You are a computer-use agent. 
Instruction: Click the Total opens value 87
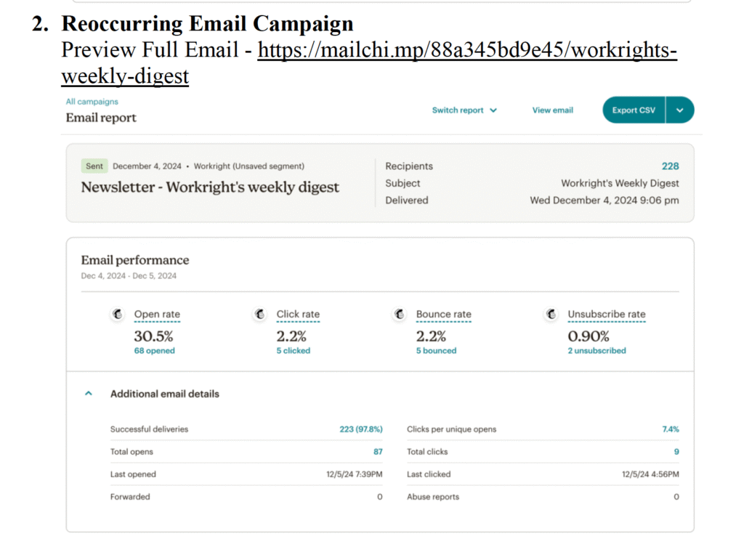378,452
